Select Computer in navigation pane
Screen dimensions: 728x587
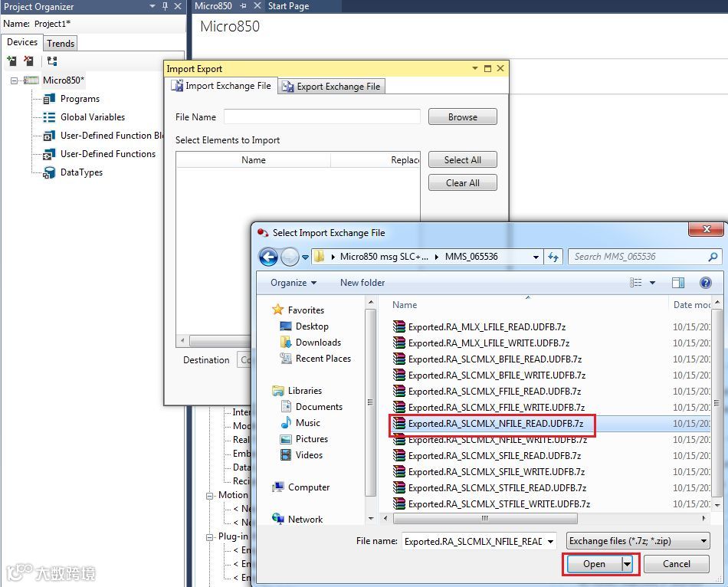tap(308, 487)
